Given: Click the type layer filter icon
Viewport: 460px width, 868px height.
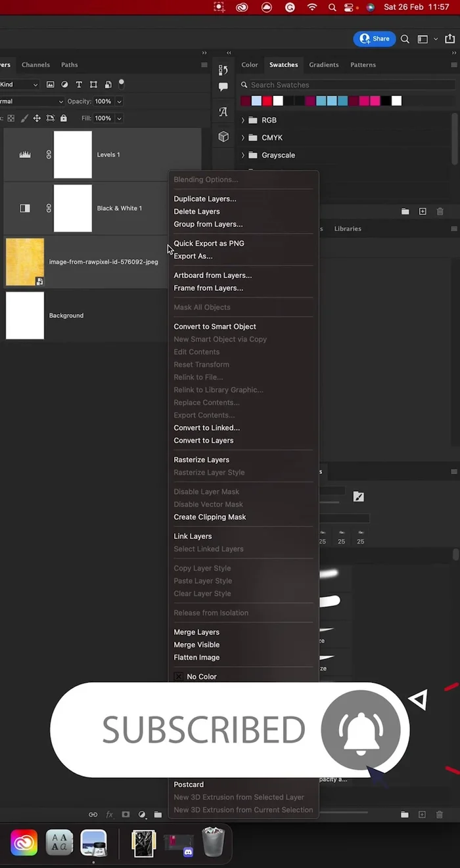Looking at the screenshot, I should coord(79,85).
